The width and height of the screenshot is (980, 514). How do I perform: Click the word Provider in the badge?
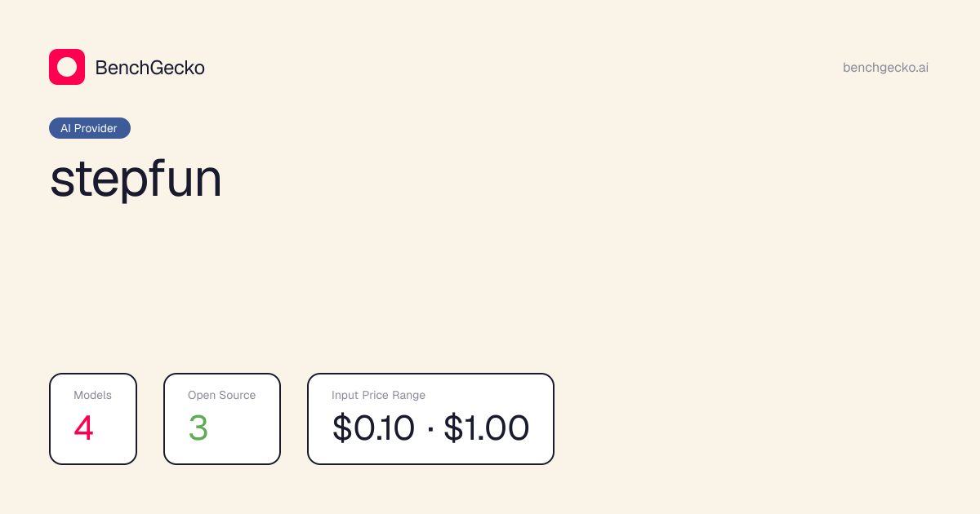[x=96, y=128]
